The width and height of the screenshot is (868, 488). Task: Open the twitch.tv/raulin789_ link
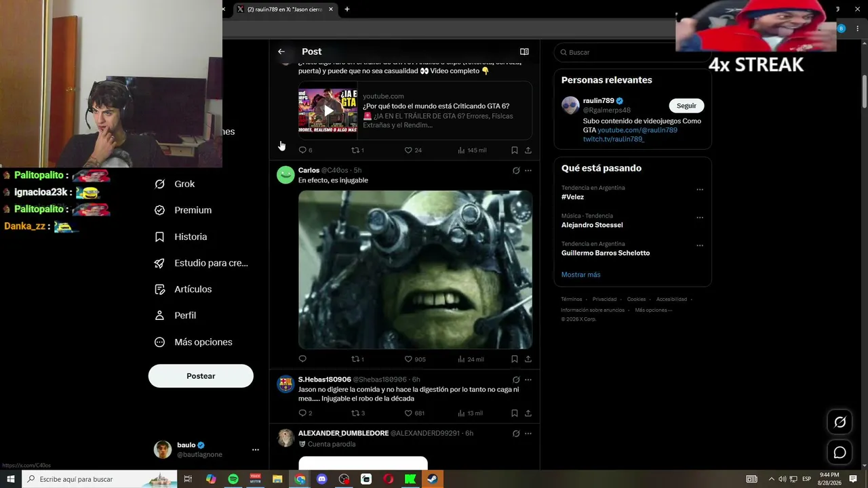pyautogui.click(x=614, y=139)
